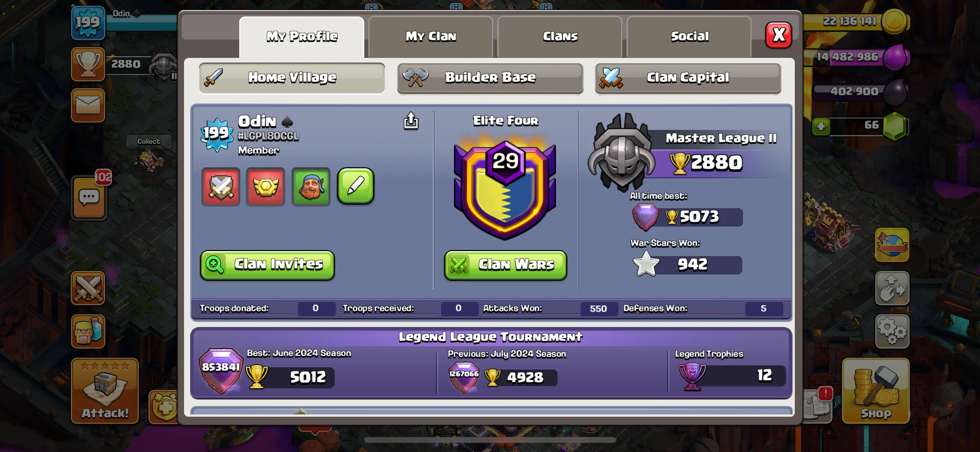Select the Builder Base profile view

[x=490, y=78]
